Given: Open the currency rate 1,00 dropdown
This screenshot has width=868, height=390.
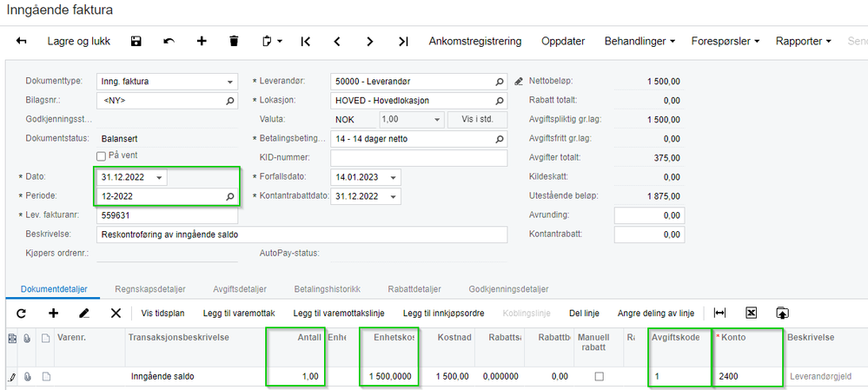Looking at the screenshot, I should [x=437, y=120].
